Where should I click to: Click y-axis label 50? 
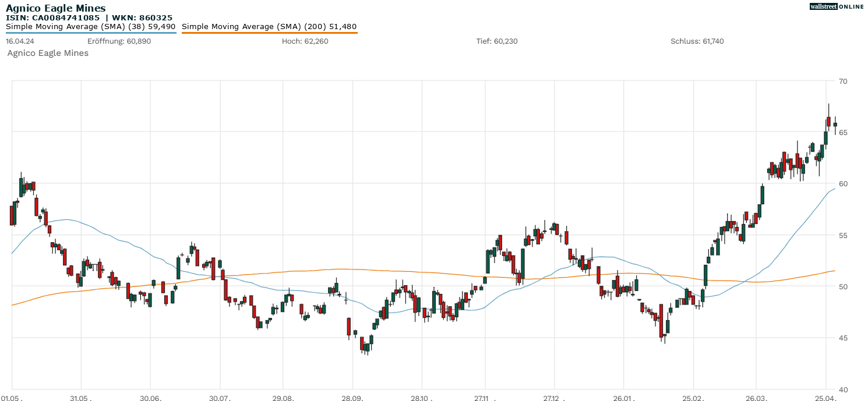tap(844, 286)
